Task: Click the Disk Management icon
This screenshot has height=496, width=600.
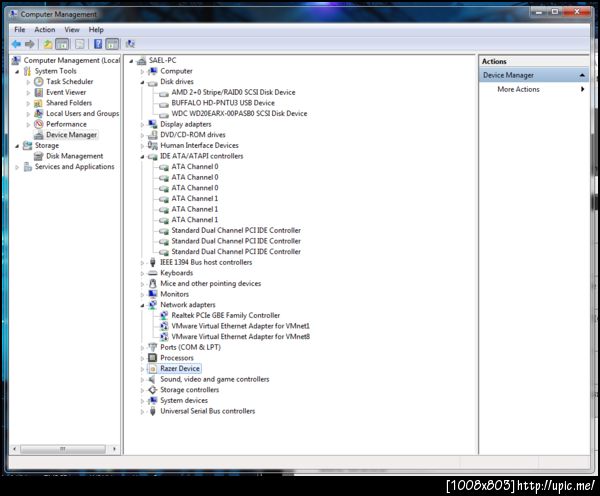Action: [39, 156]
